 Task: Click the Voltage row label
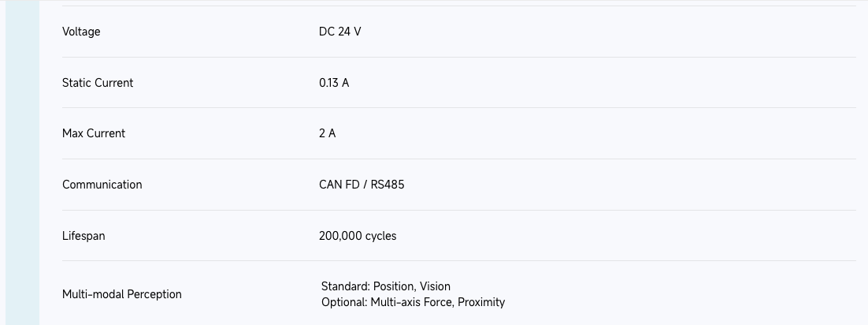pyautogui.click(x=81, y=32)
